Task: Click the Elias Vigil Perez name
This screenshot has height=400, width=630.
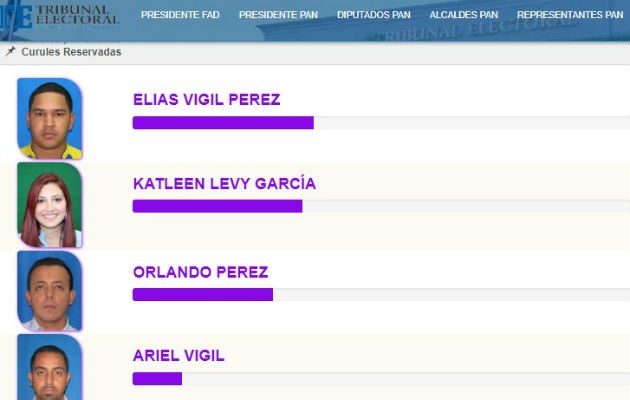Action: pyautogui.click(x=206, y=99)
